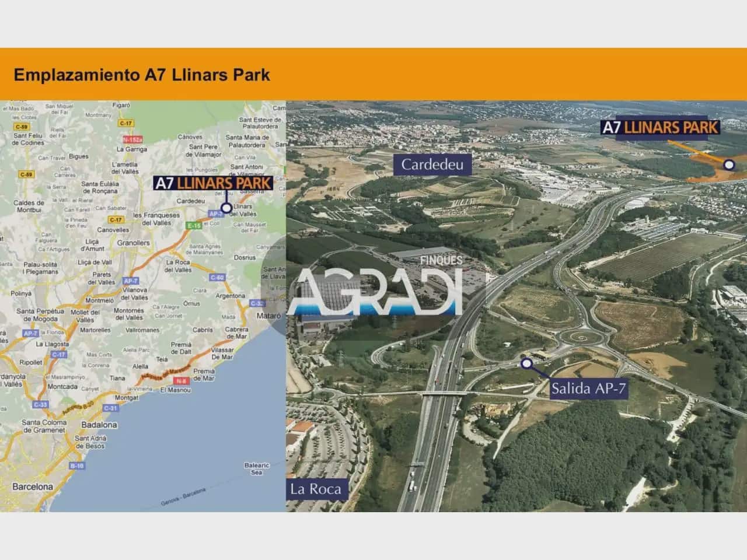Click La Garriga on the map
The image size is (747, 560).
133,149
